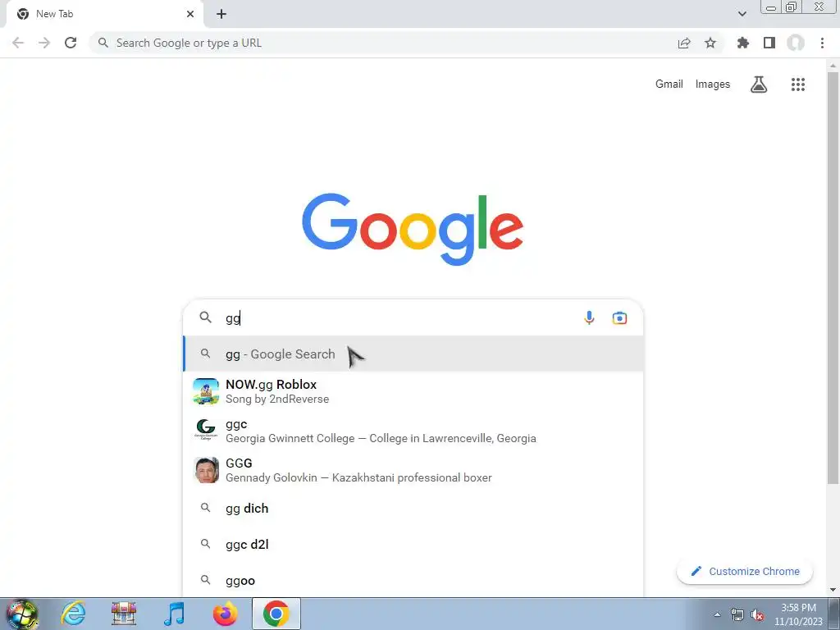Image resolution: width=840 pixels, height=630 pixels.
Task: Click in the Google search box text field
Action: pos(399,317)
